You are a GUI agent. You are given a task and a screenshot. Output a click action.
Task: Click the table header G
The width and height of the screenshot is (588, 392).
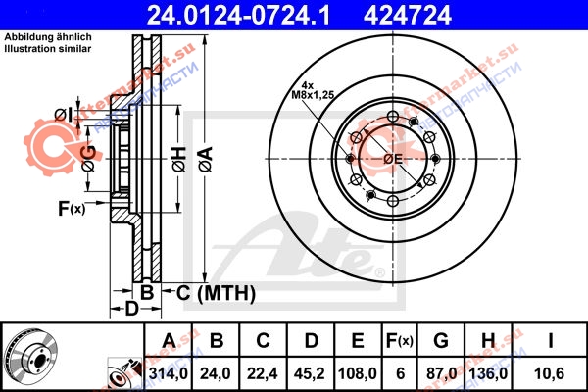click(x=441, y=341)
